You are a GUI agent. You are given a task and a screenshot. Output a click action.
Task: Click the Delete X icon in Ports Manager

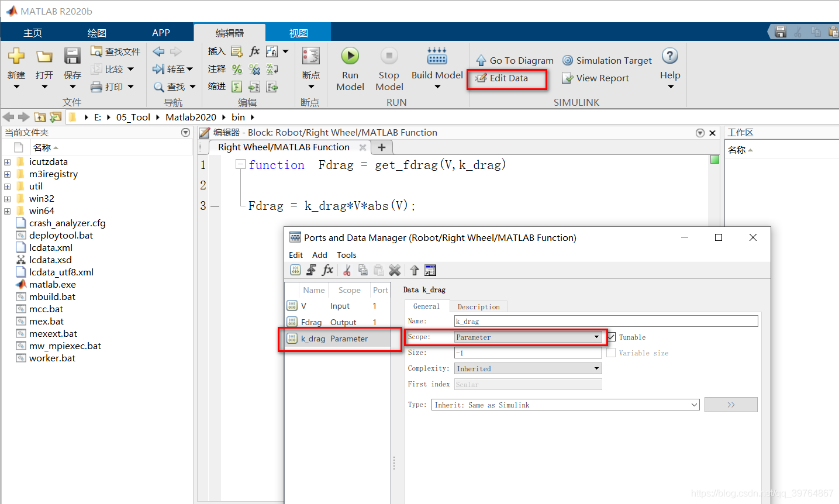395,270
